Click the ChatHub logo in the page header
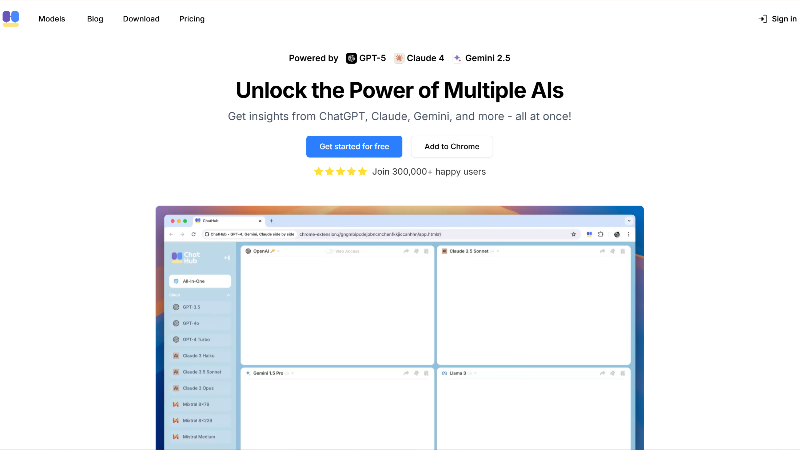The image size is (800, 450). point(11,18)
